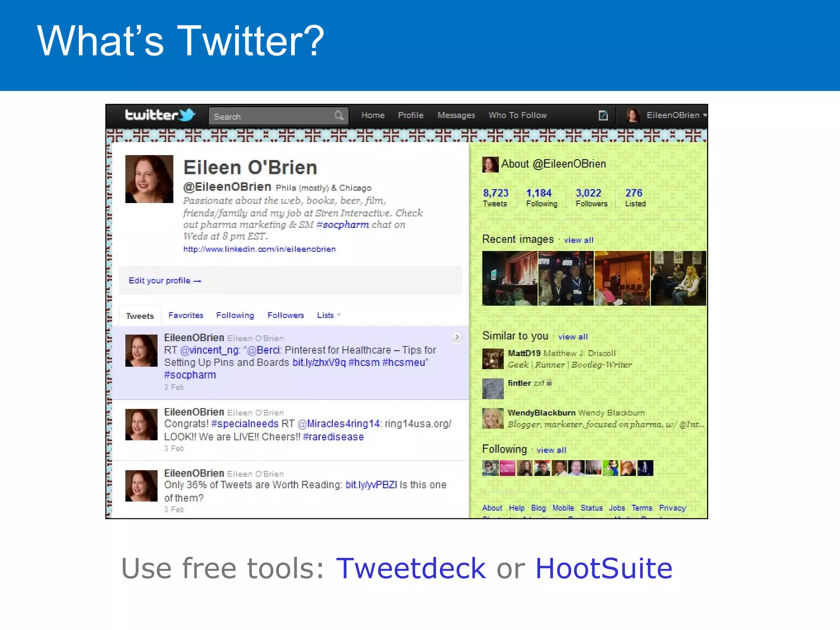Viewport: 840px width, 630px height.
Task: Click avatar on the Pinterest retweet
Action: tap(141, 351)
